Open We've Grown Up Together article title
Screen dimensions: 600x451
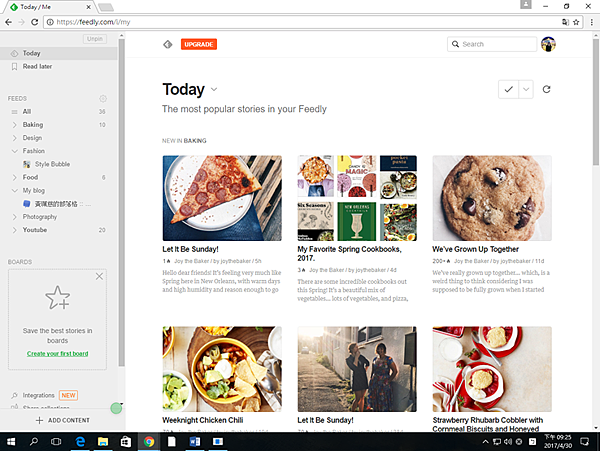(x=475, y=249)
